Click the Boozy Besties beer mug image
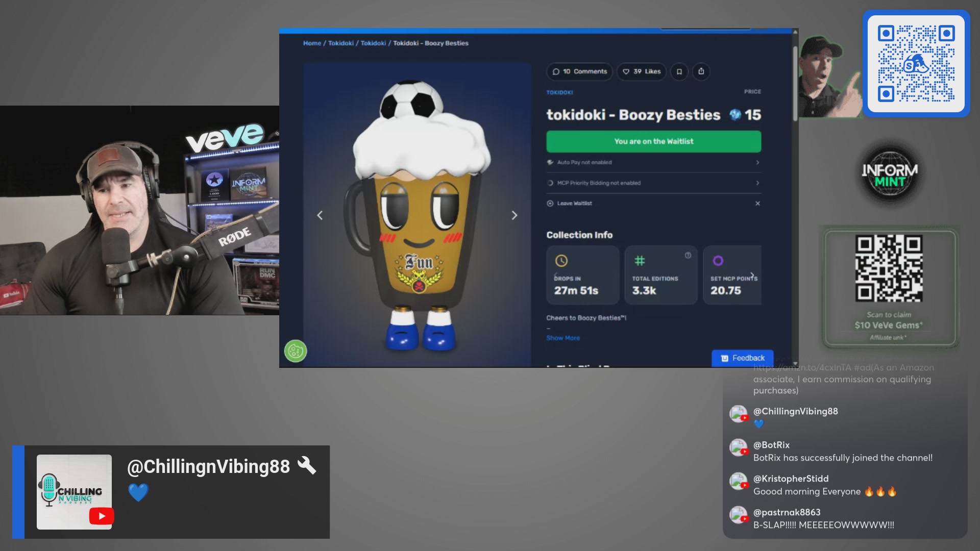This screenshot has height=551, width=980. pyautogui.click(x=418, y=214)
